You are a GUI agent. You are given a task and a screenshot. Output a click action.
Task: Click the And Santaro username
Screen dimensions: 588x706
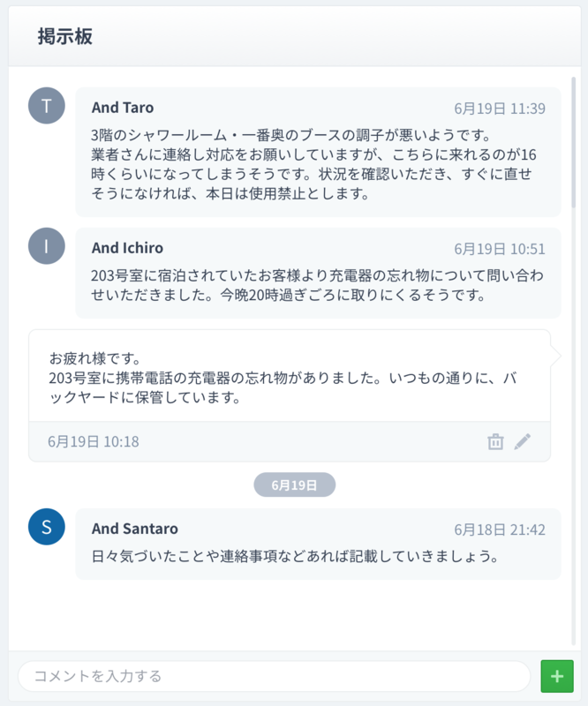tap(135, 529)
